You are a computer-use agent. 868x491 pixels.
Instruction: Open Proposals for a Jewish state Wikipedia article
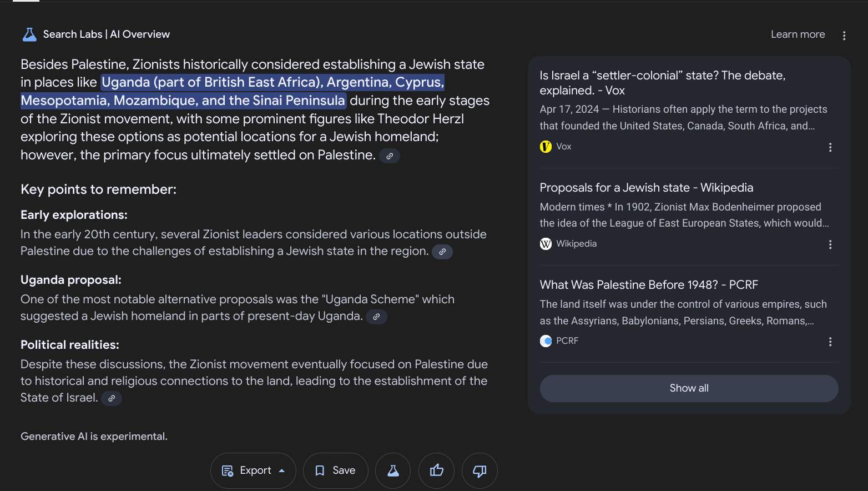click(646, 188)
